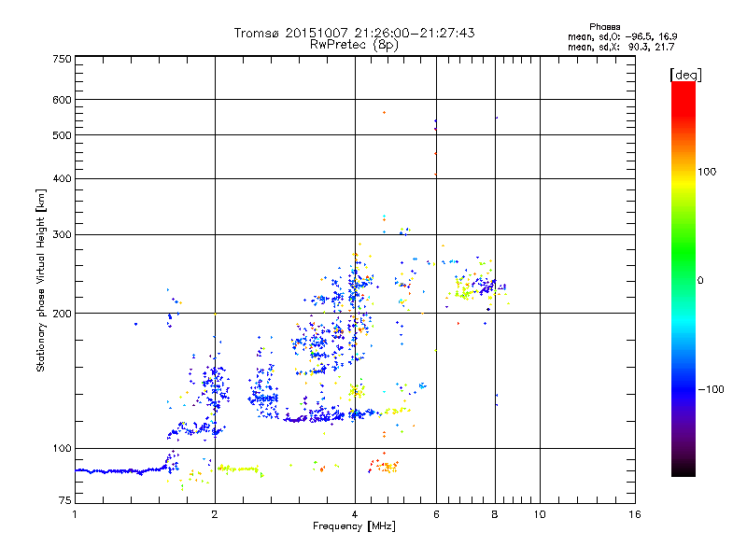
Task: Click the y-axis label '300'
Action: (x=62, y=234)
